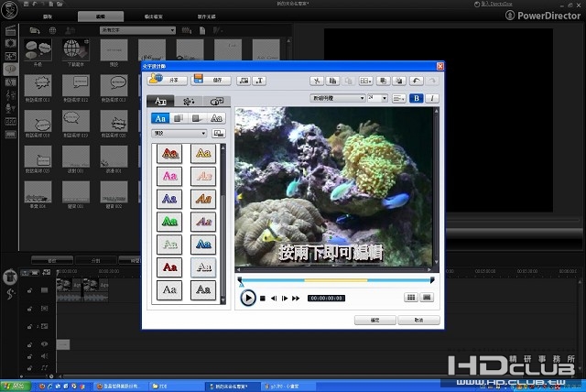Select the font face Aa style button

(160, 118)
